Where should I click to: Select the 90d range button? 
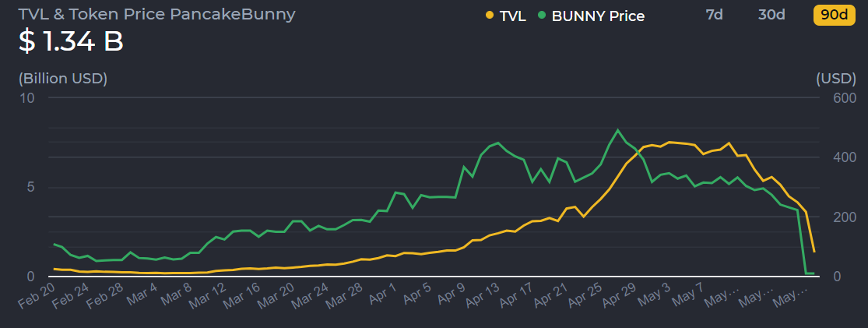point(835,15)
